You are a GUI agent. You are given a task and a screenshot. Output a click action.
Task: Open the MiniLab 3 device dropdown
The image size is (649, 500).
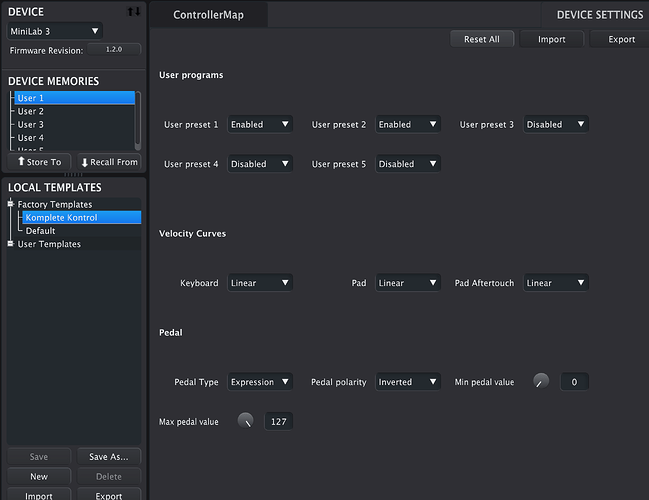[x=55, y=31]
